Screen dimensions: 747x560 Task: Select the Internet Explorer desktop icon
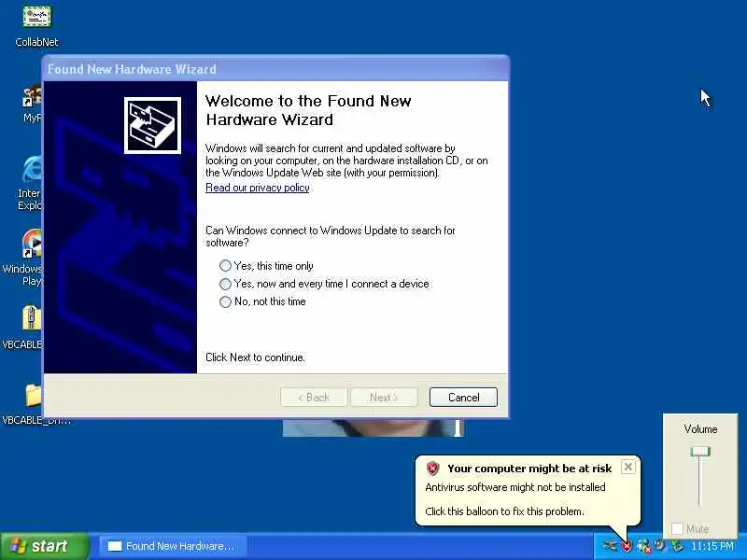tap(32, 170)
